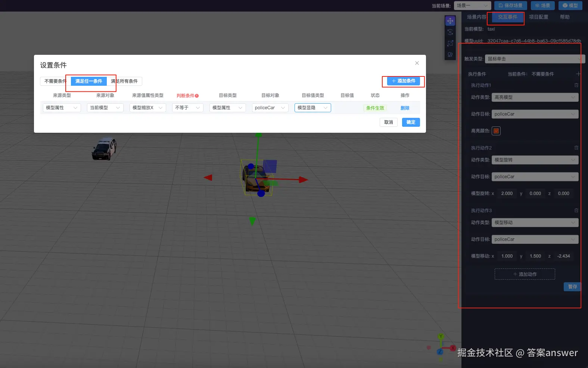
Task: Click the 添加条件 button
Action: (404, 81)
